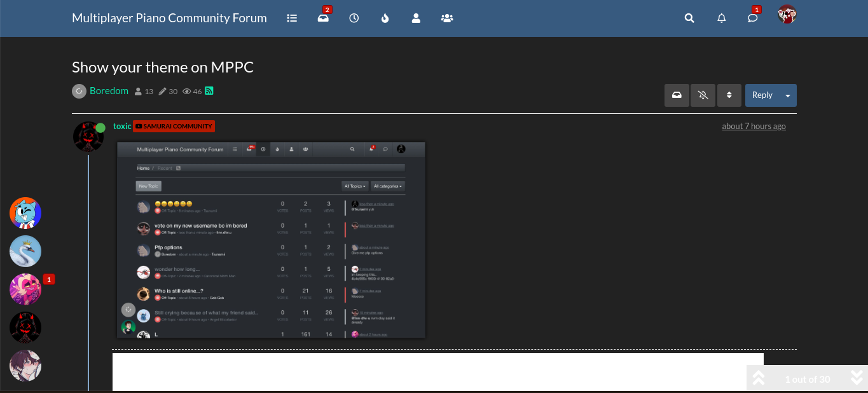Open the popular topics flame icon
The height and width of the screenshot is (393, 868).
[385, 18]
